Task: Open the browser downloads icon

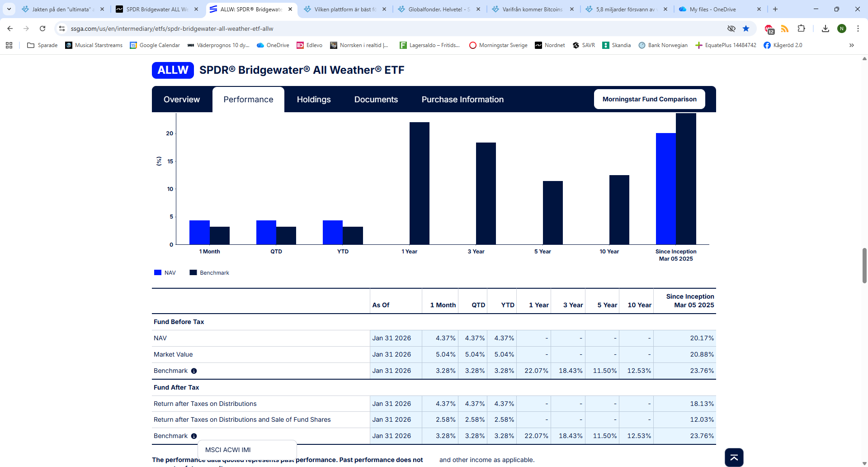Action: [x=826, y=29]
